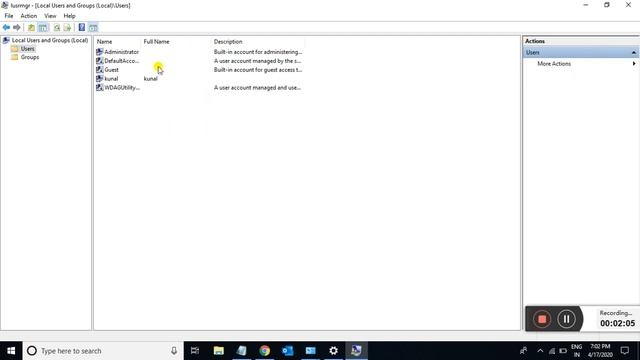Viewport: 640px width, 360px height.
Task: Collapse the Users section in Actions pane
Action: tap(633, 53)
